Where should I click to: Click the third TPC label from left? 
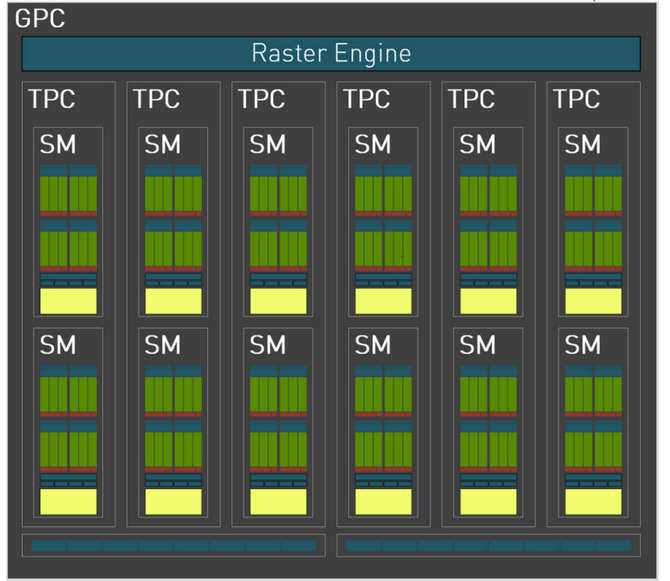point(261,99)
